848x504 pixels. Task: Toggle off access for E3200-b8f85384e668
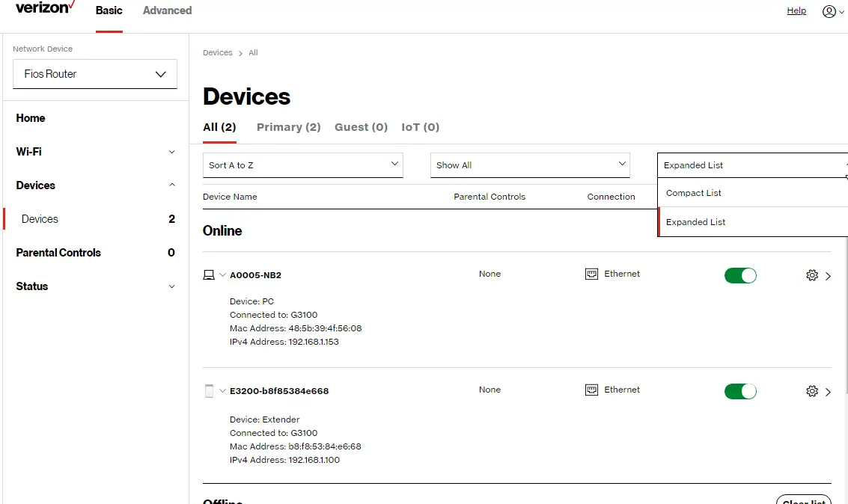740,391
